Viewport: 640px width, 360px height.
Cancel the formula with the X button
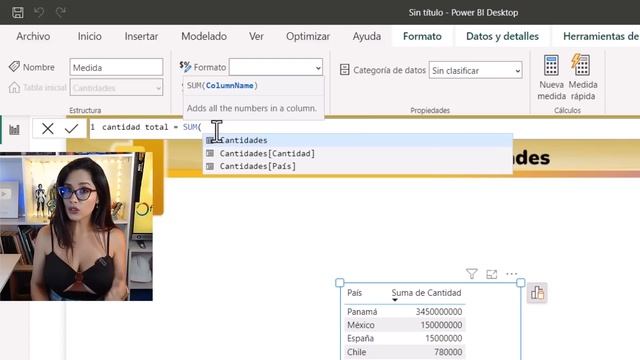tap(48, 129)
